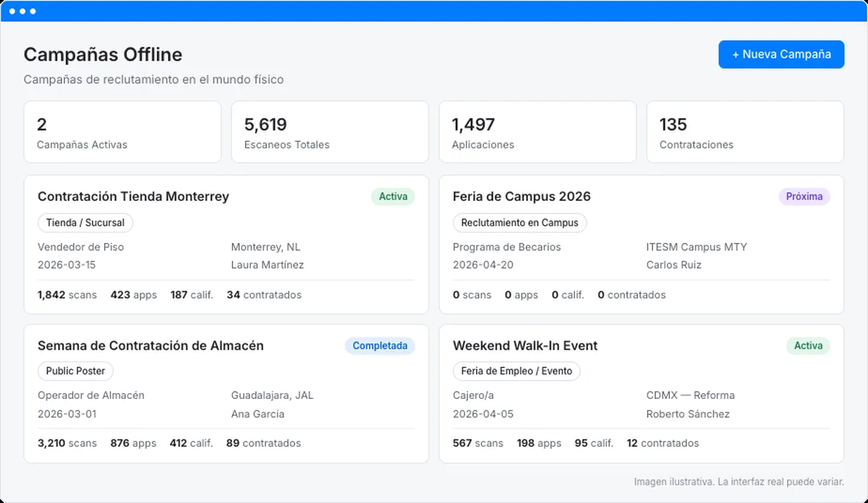Image resolution: width=868 pixels, height=503 pixels.
Task: Select the 1,842 scans figure
Action: pos(67,295)
